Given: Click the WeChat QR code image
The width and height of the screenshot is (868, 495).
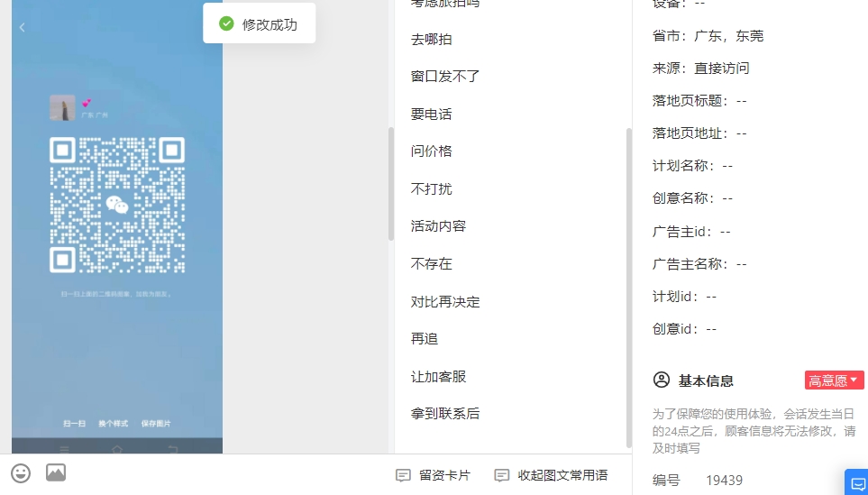Looking at the screenshot, I should point(117,206).
